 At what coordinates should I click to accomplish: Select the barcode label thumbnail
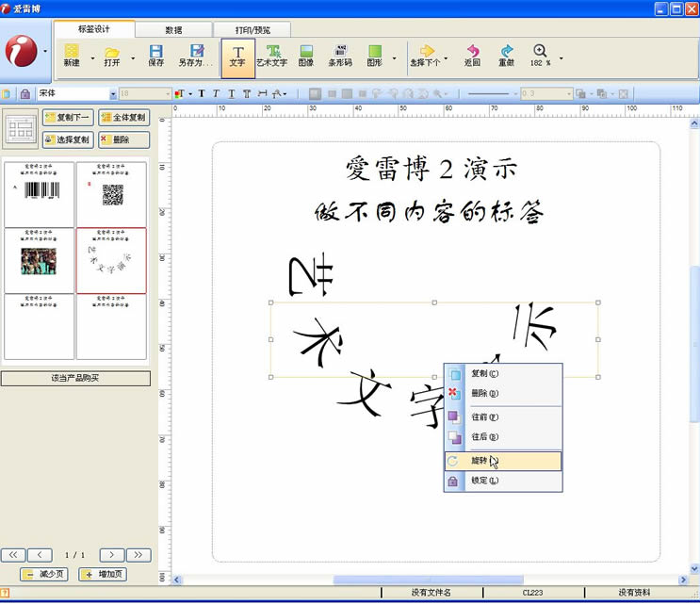click(40, 195)
